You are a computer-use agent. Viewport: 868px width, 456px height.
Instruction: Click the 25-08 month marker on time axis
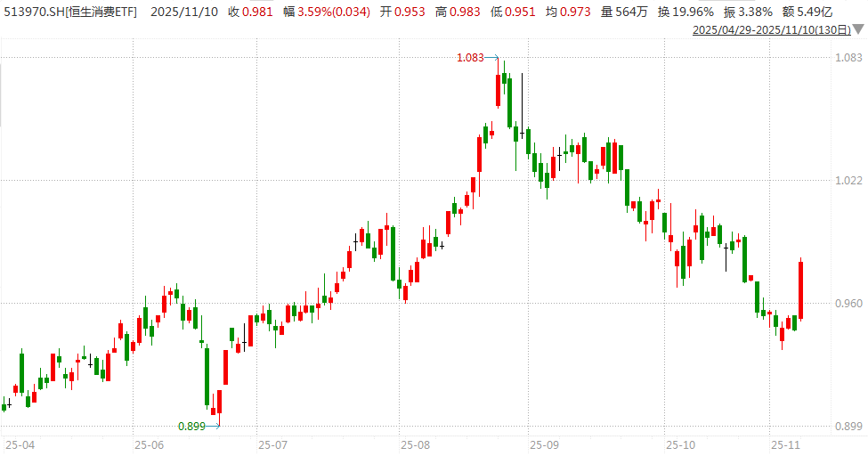pos(415,444)
